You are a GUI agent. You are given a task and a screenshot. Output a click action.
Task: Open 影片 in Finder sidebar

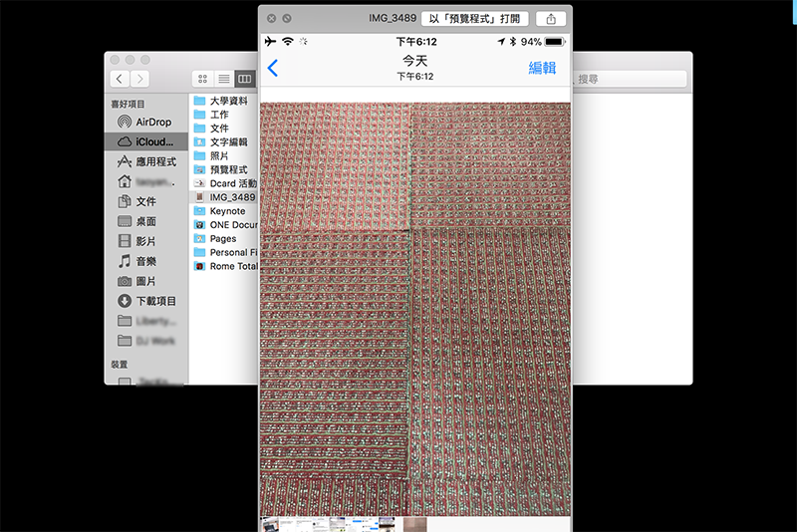click(x=146, y=241)
